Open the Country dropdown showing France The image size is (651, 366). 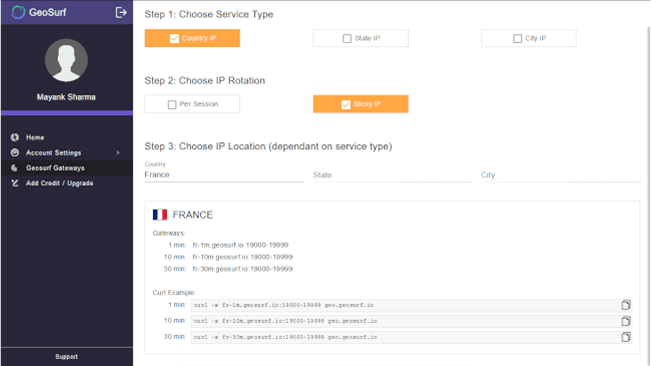(x=224, y=175)
